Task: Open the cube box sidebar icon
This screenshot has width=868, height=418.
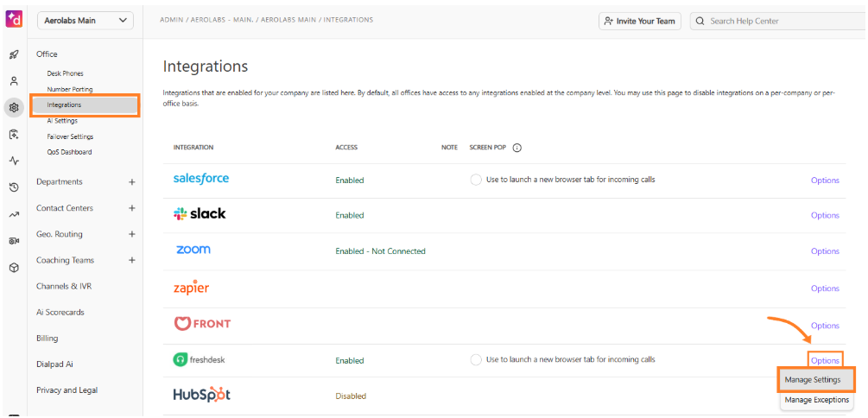Action: click(x=15, y=268)
